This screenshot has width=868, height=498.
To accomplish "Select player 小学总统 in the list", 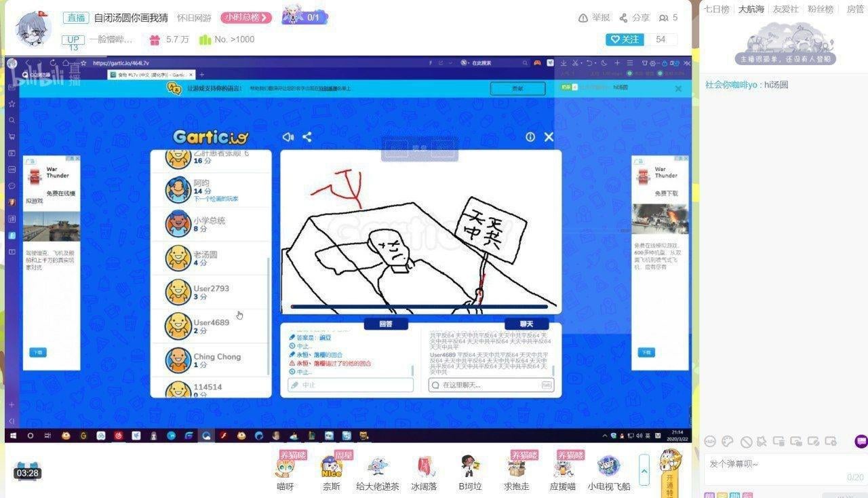I will [x=210, y=224].
